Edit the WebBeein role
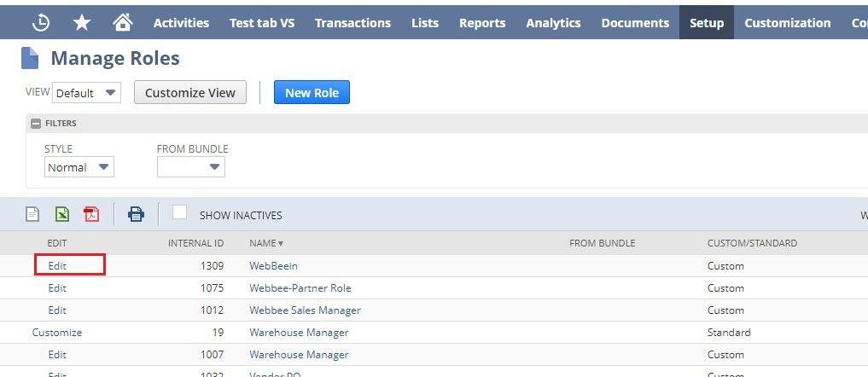Viewport: 868px width, 377px height. (x=57, y=265)
